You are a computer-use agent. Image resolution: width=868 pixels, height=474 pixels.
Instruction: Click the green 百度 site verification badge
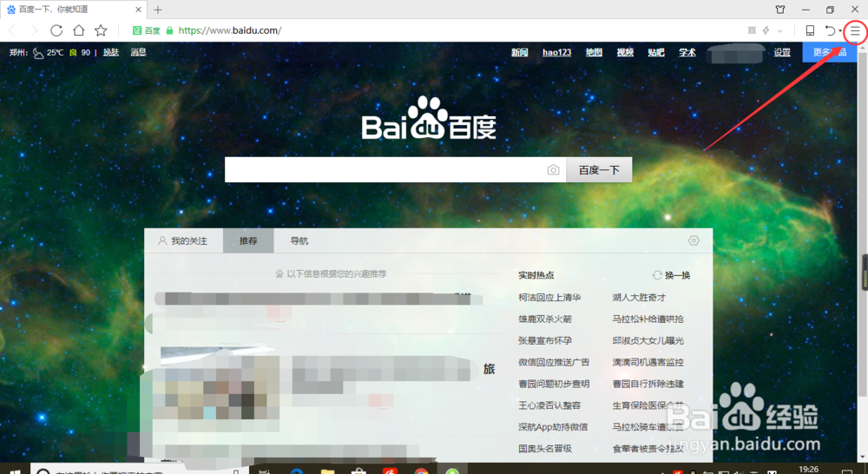coord(147,30)
